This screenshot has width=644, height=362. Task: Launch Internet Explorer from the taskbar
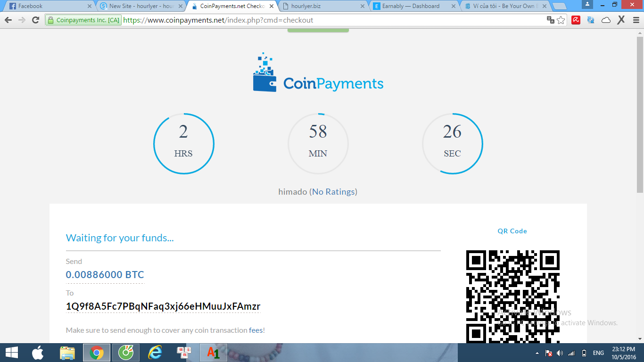click(155, 353)
